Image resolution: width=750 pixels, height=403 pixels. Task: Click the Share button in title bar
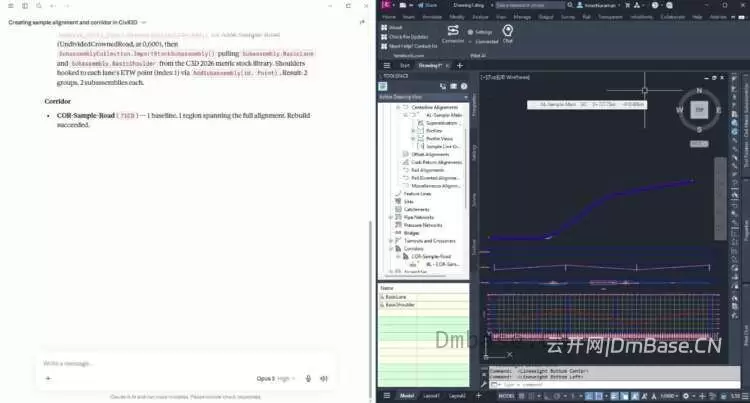coord(427,5)
